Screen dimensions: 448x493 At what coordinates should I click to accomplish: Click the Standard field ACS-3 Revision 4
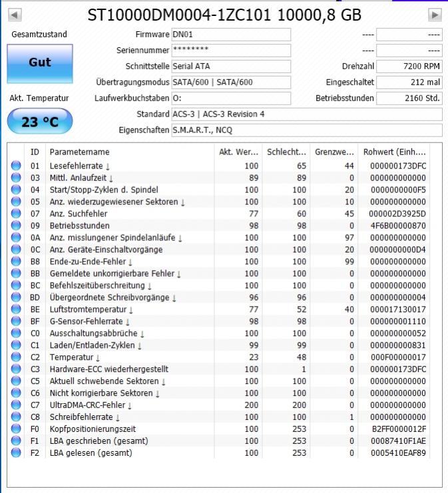[x=307, y=114]
